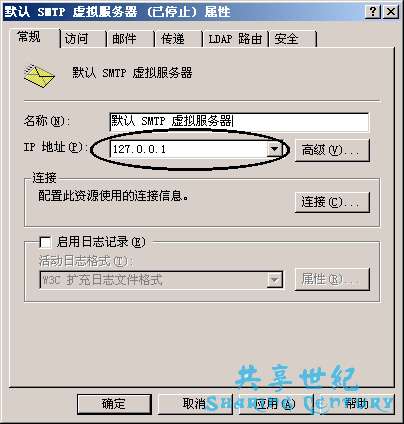Switch to the 访问 tab
This screenshot has width=404, height=424.
click(x=83, y=39)
